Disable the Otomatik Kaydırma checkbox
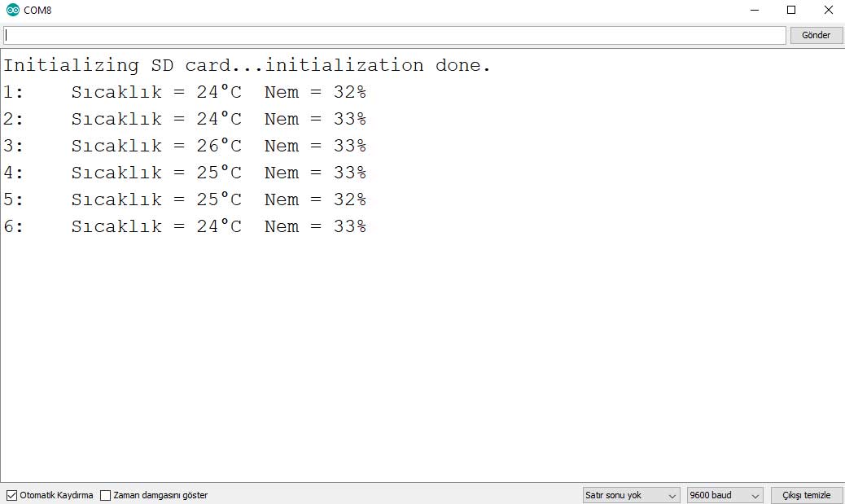The width and height of the screenshot is (845, 504). [x=11, y=495]
